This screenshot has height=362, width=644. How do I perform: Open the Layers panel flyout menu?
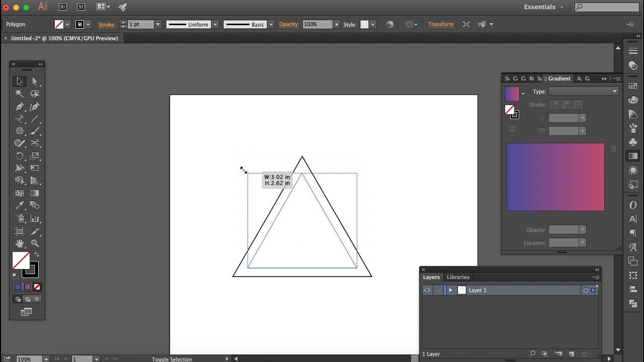[x=596, y=277]
